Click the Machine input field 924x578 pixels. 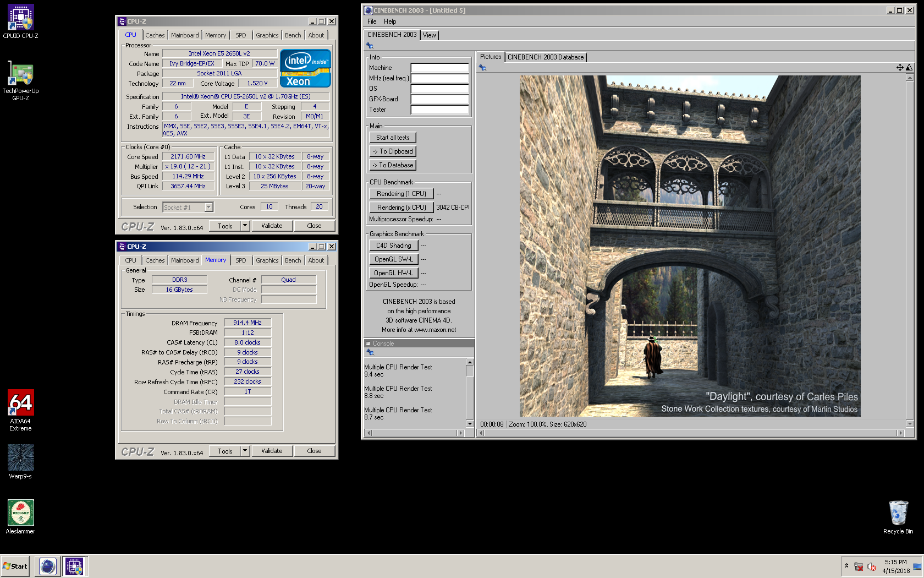(440, 68)
